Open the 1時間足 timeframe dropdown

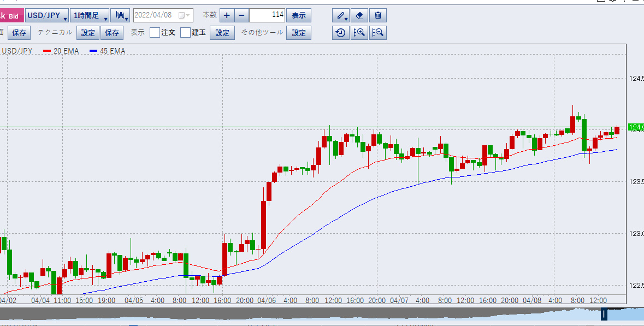(90, 15)
